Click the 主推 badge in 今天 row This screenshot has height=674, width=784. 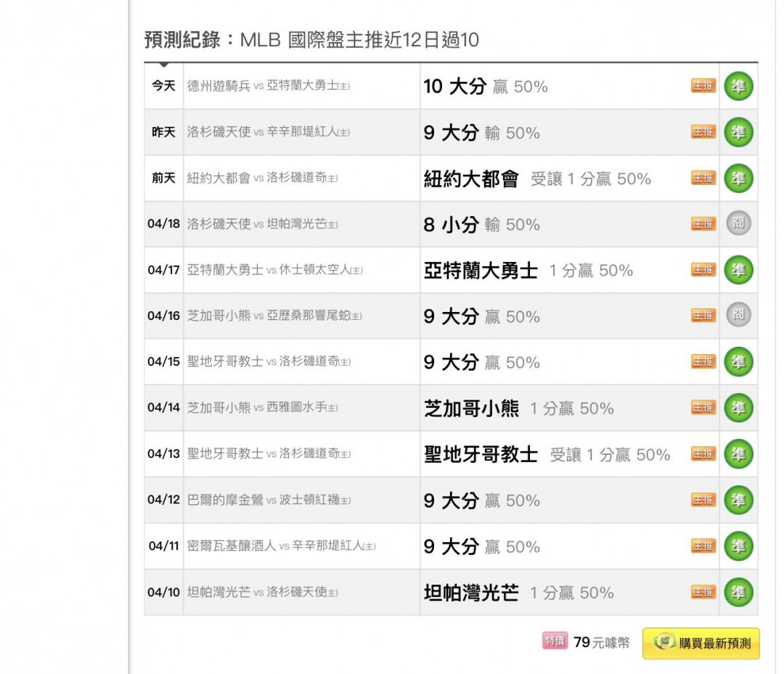(x=703, y=86)
